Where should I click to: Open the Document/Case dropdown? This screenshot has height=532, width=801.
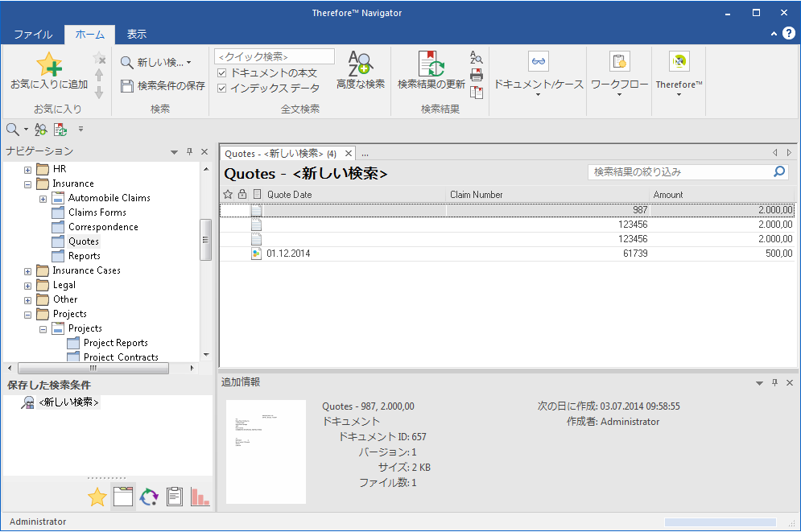click(538, 95)
